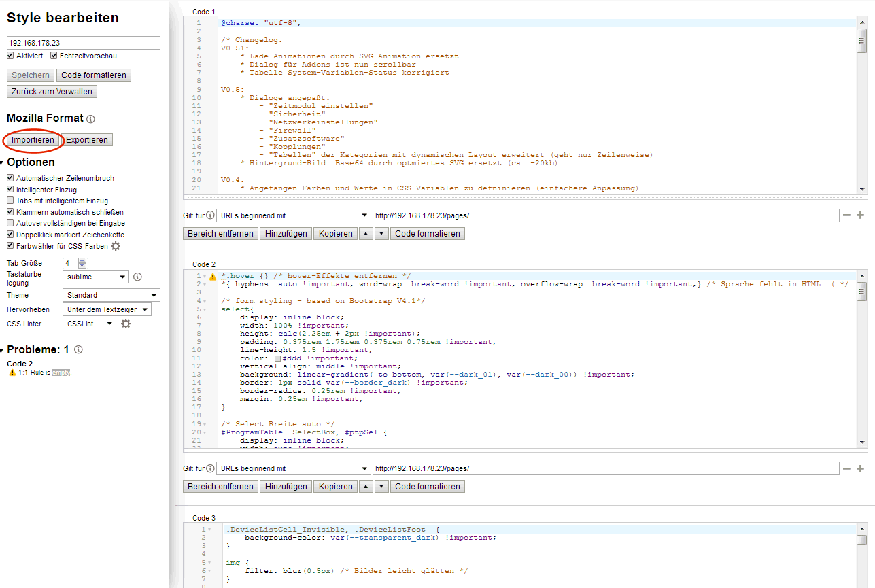Viewport: 875px width, 588px height.
Task: Move Code 1 section up with arrow
Action: [x=366, y=233]
